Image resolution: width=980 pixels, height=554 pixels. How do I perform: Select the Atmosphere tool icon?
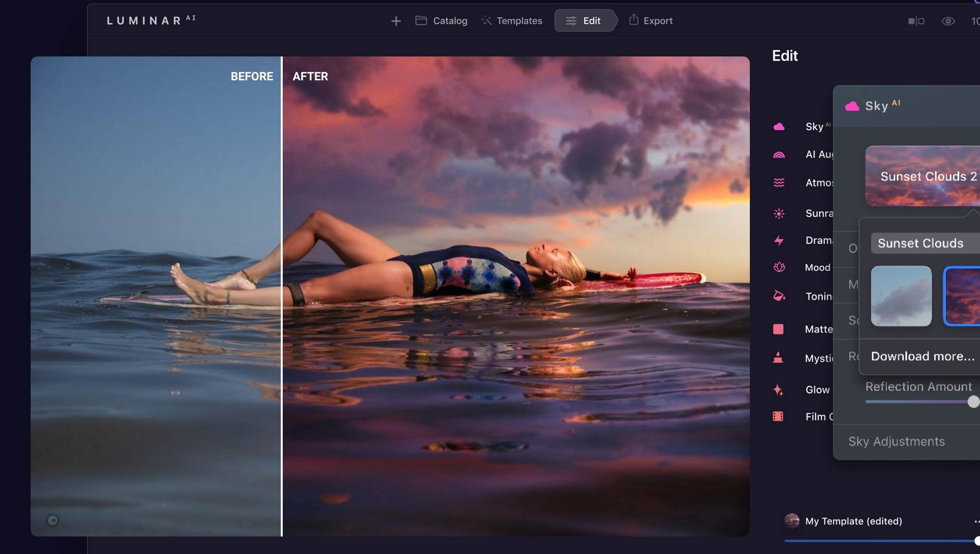click(779, 183)
